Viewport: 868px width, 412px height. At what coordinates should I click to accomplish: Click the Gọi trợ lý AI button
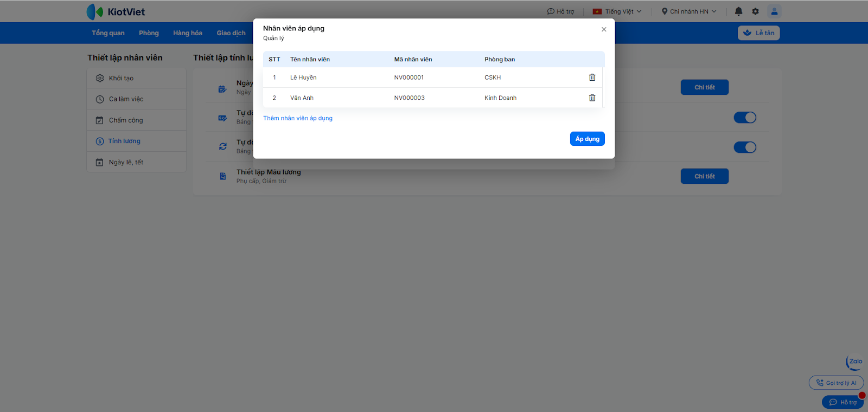836,383
